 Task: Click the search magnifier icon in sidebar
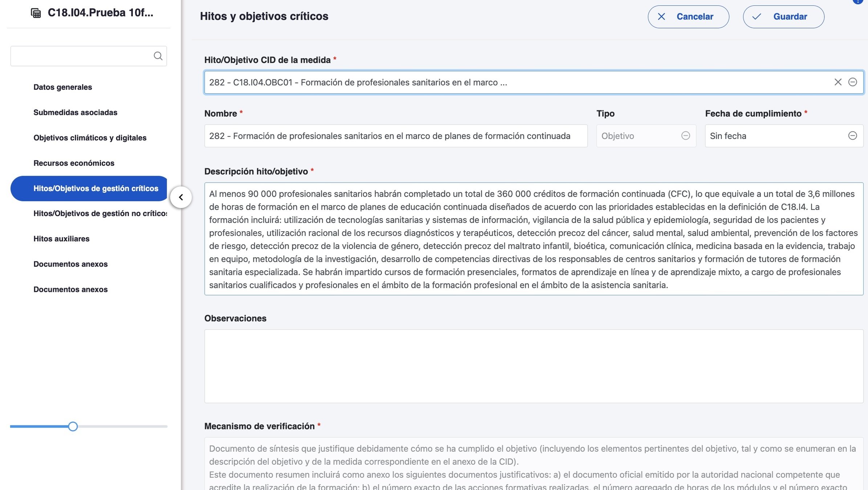(158, 56)
